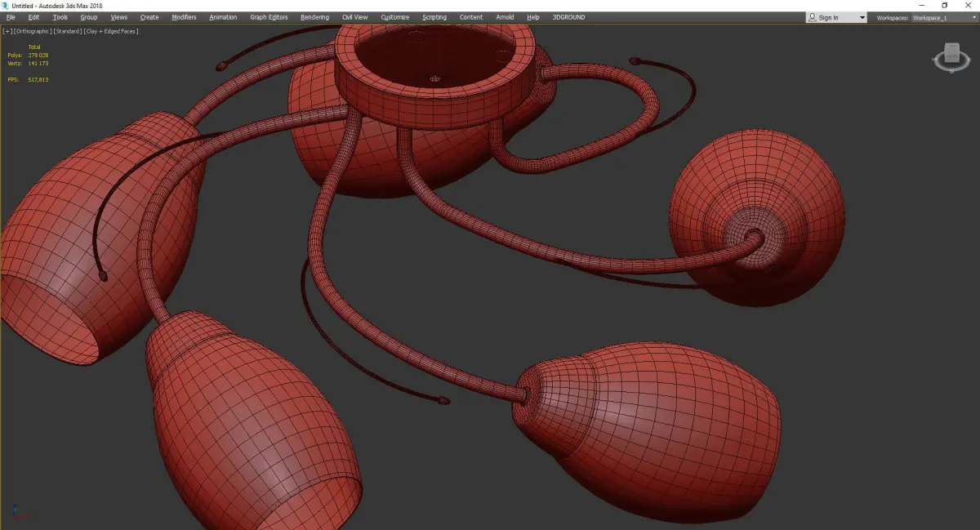Open the Modifiers menu
980x530 pixels.
[x=184, y=17]
